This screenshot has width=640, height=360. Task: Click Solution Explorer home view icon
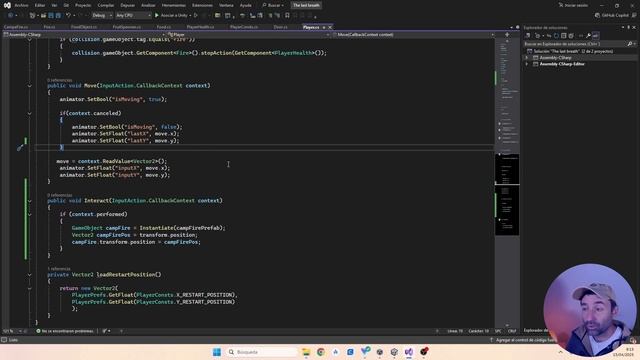point(527,36)
